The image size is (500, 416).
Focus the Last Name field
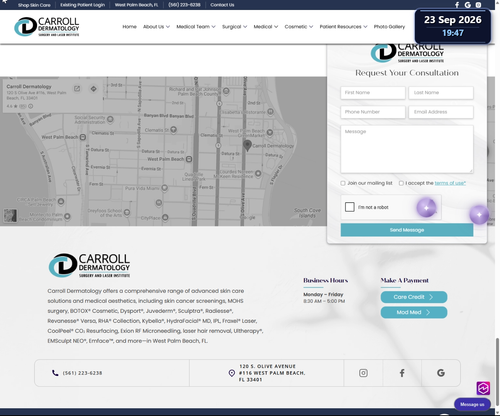coord(441,93)
